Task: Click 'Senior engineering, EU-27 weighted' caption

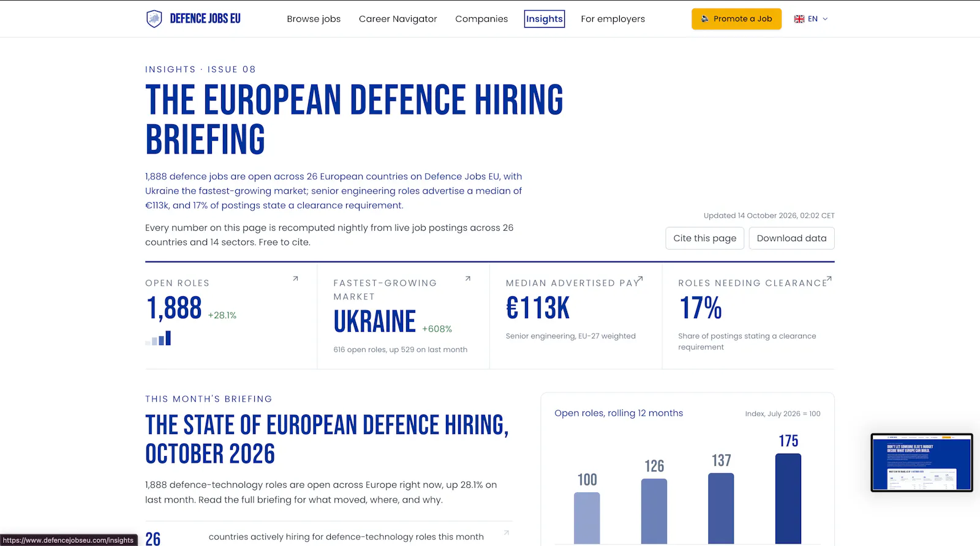Action: click(571, 336)
